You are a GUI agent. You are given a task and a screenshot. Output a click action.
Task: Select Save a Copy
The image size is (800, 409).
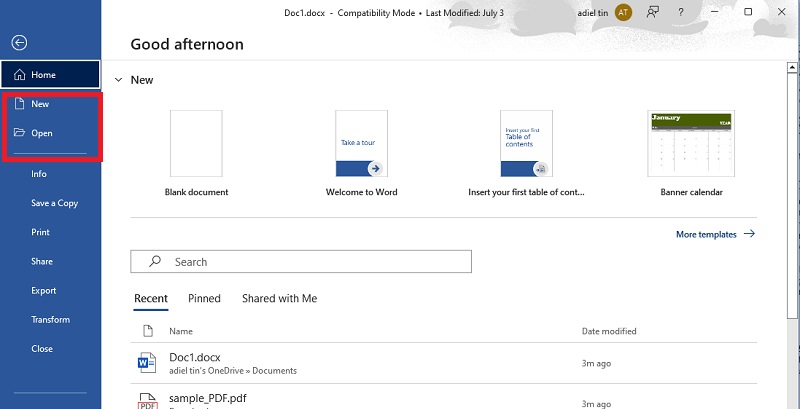[55, 203]
